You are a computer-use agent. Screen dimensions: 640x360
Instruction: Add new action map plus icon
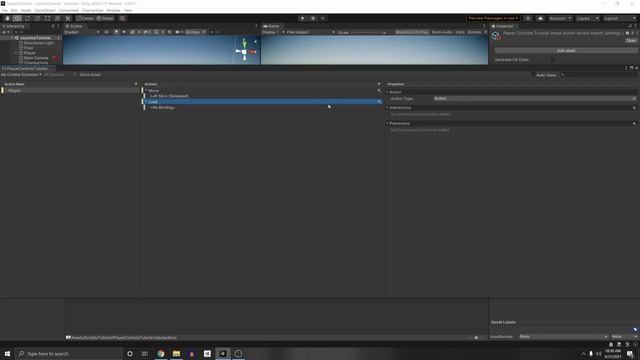click(136, 84)
